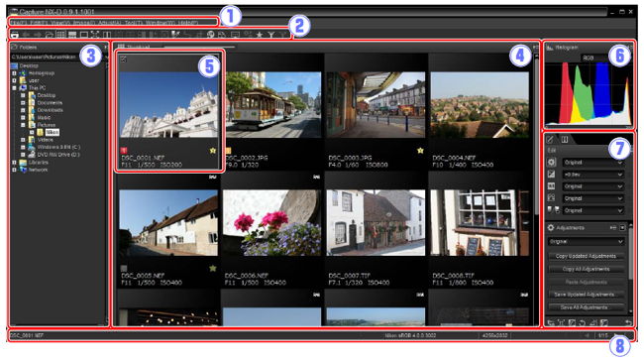The height and width of the screenshot is (362, 644).
Task: Click Save Updated Adjustments button
Action: [x=586, y=295]
